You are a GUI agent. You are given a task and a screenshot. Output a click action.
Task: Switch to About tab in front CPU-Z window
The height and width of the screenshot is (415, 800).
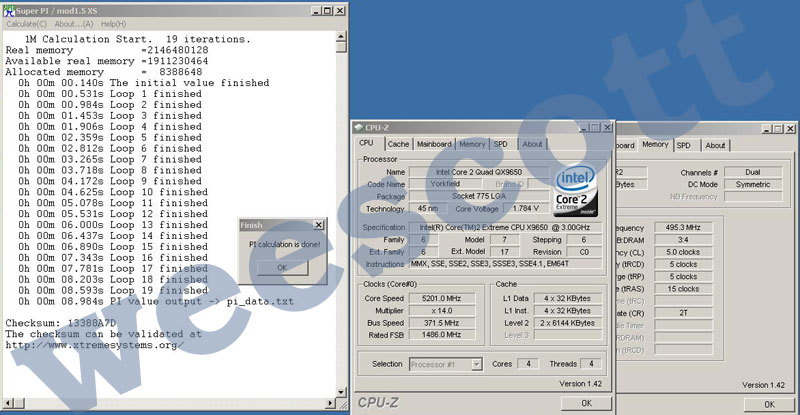click(532, 144)
